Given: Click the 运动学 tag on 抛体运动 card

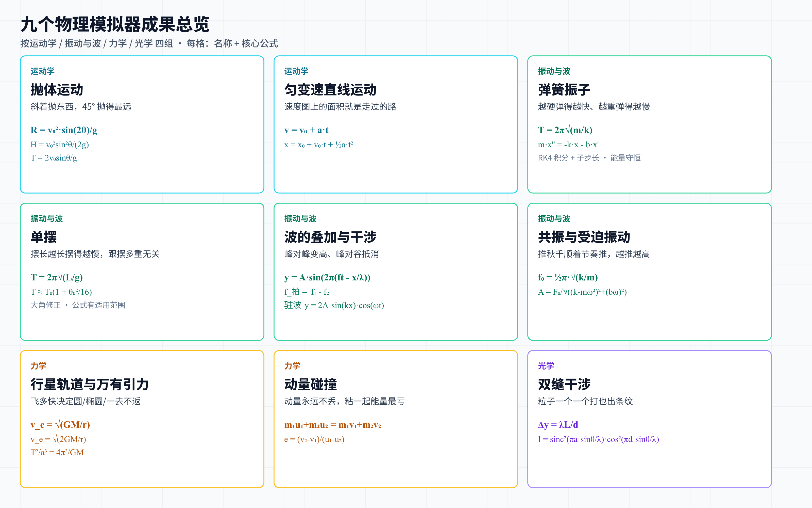Looking at the screenshot, I should click(x=43, y=71).
